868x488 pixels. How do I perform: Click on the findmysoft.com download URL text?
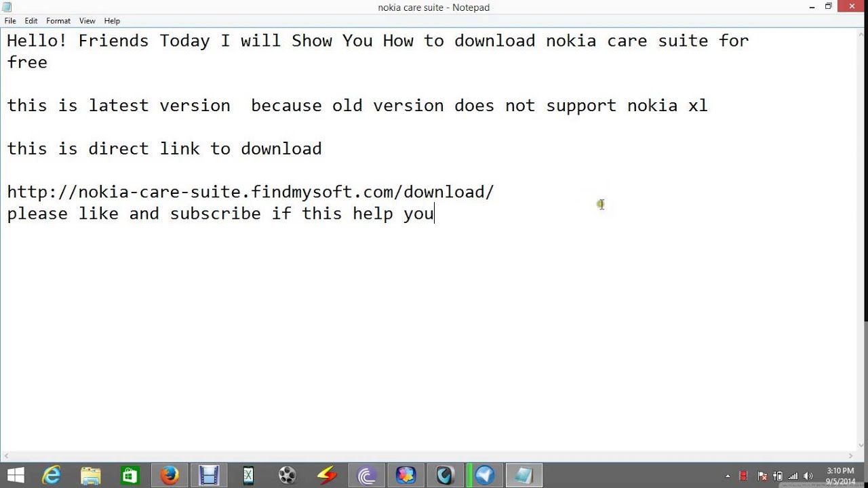tap(251, 192)
